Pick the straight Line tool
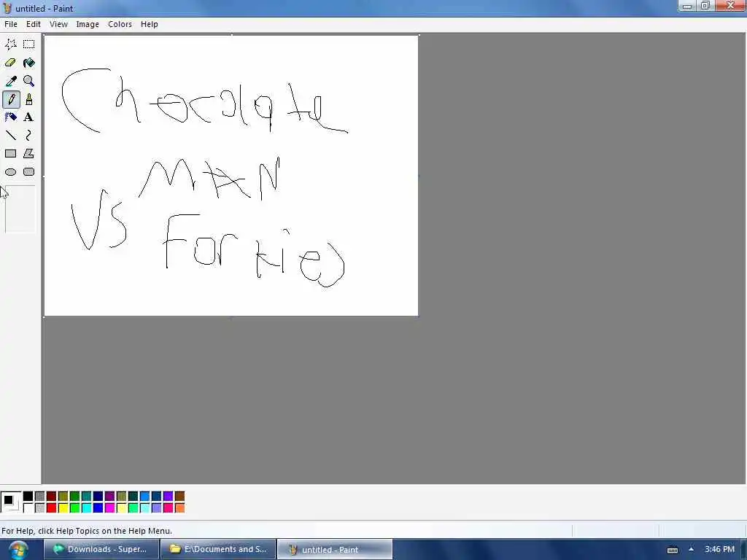This screenshot has width=747, height=560. [x=10, y=135]
